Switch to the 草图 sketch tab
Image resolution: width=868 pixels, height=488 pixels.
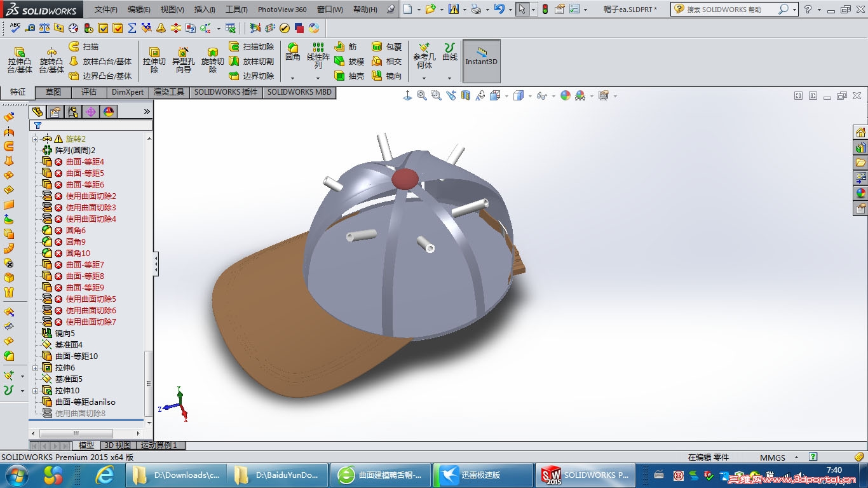(x=53, y=92)
